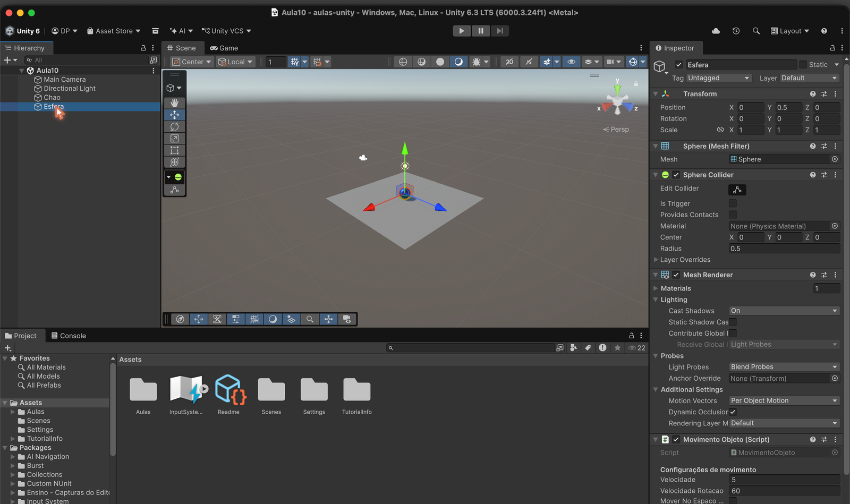
Task: Switch to the Console tab
Action: tap(69, 336)
